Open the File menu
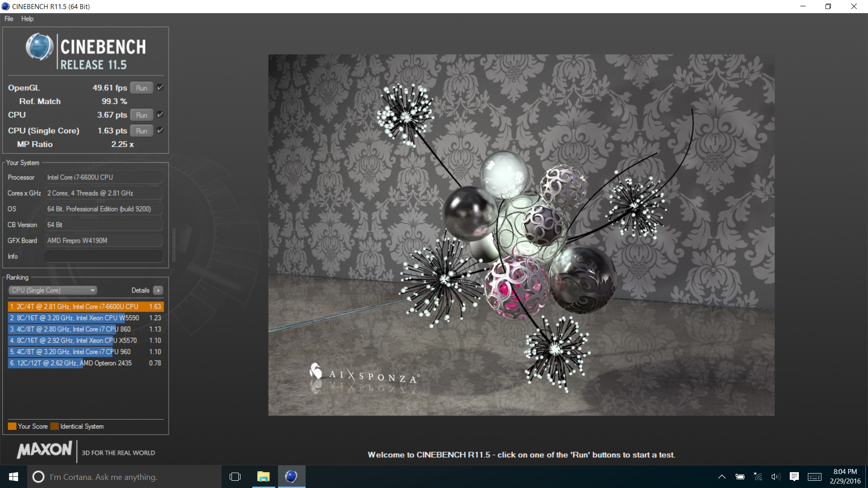868x488 pixels. [9, 19]
